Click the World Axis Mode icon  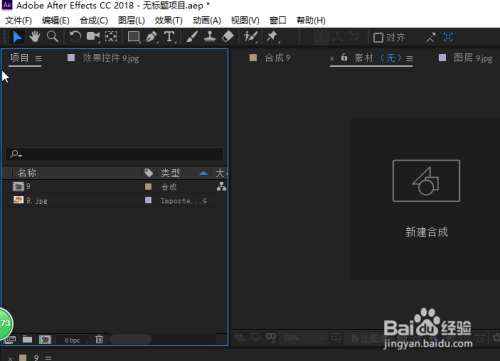coord(338,37)
